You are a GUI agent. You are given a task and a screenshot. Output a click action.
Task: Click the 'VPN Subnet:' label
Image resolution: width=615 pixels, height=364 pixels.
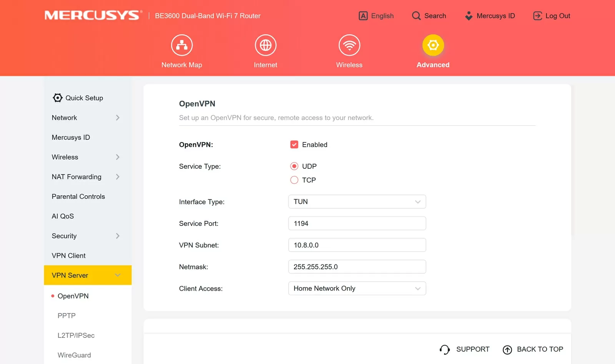(x=199, y=245)
